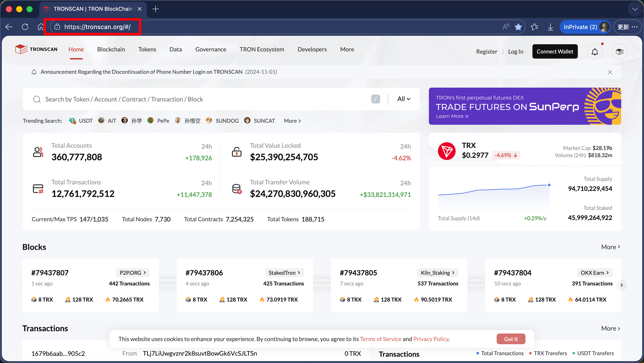The height and width of the screenshot is (363, 644).
Task: Open block #79437807
Action: coord(50,273)
